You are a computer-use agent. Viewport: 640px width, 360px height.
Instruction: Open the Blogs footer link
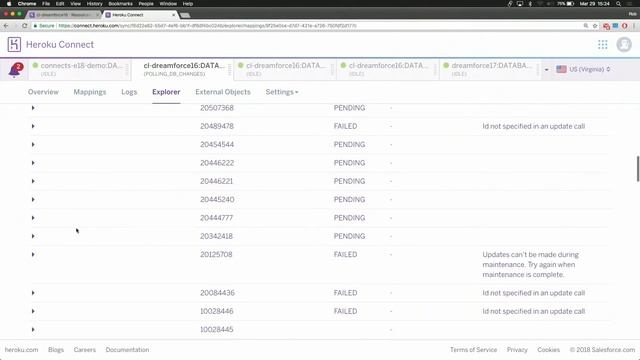(x=56, y=350)
